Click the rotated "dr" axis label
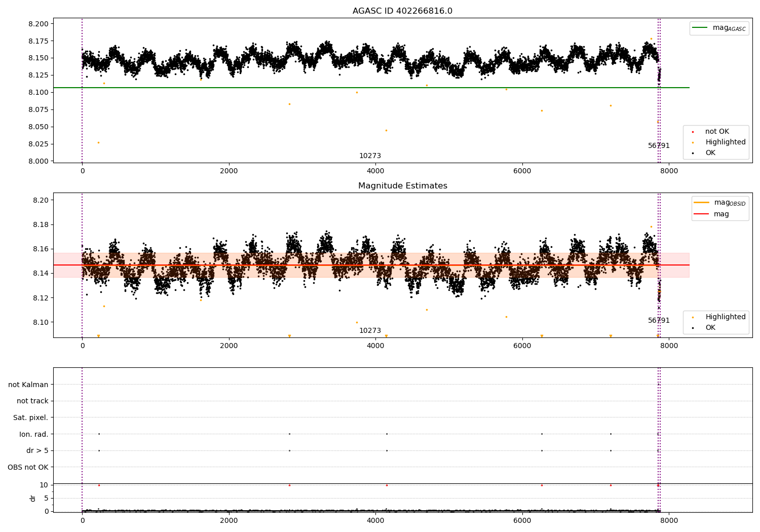Viewport: 760px width, 532px height. (33, 498)
